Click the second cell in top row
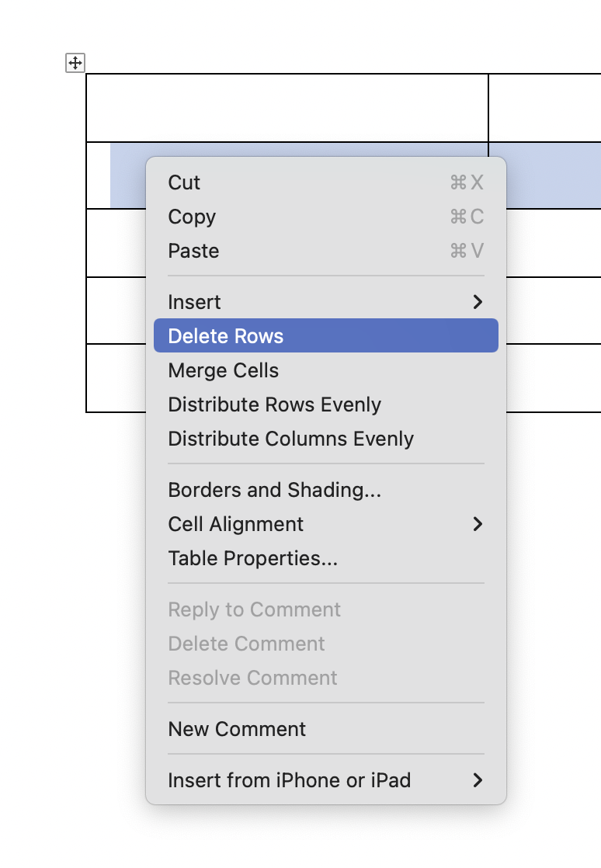This screenshot has height=868, width=601. tap(544, 108)
